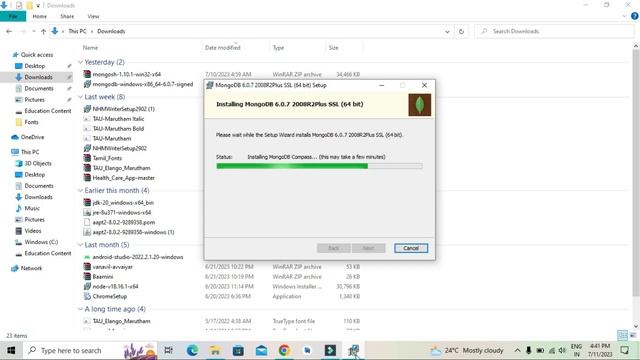This screenshot has width=640, height=360.
Task: Open Pictures under Quick access
Action: coord(34,100)
